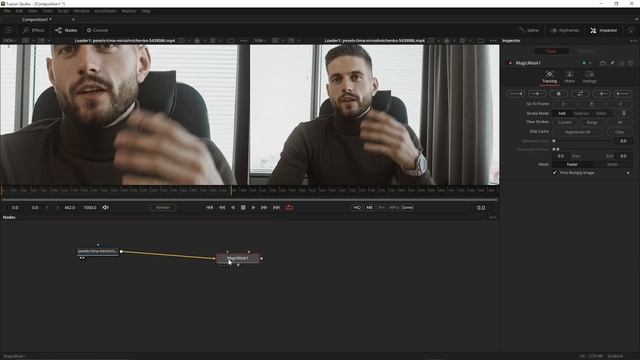Screen dimensions: 640x360
Task: Set Stroke Mode to Add
Action: (x=562, y=113)
